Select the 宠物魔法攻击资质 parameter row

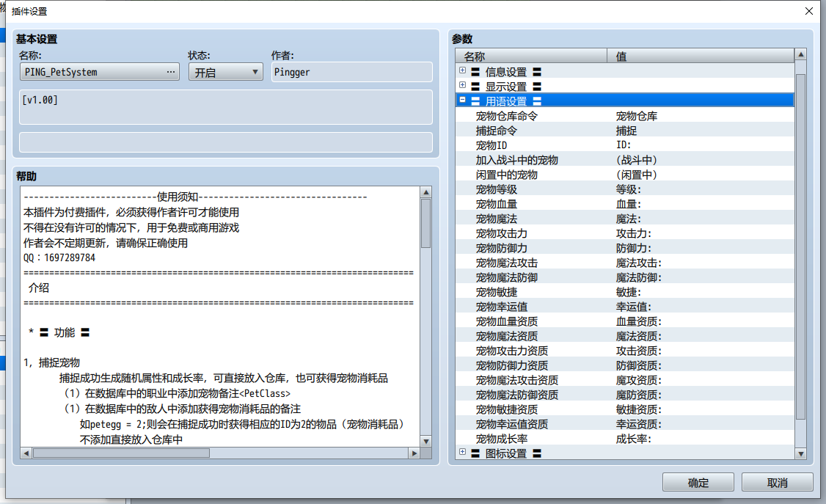(625, 380)
